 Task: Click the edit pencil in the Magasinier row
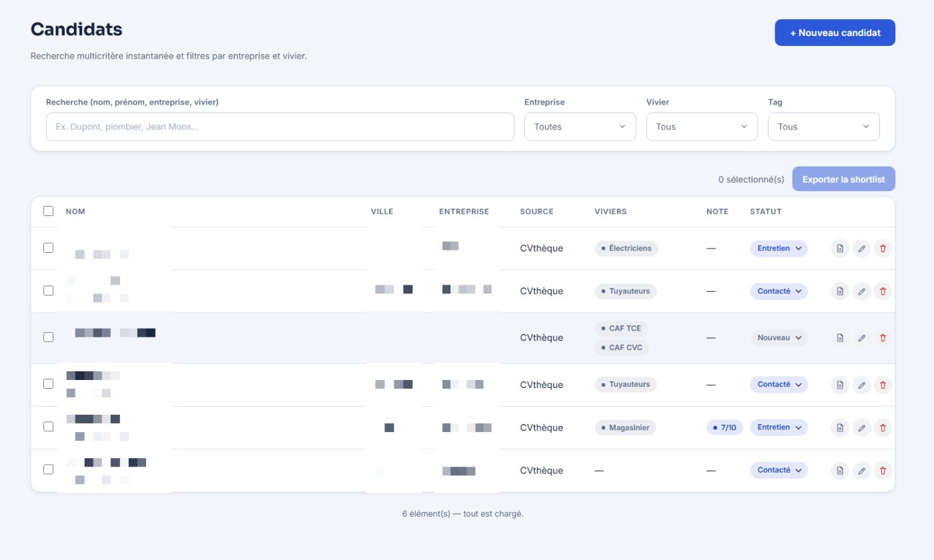click(861, 427)
